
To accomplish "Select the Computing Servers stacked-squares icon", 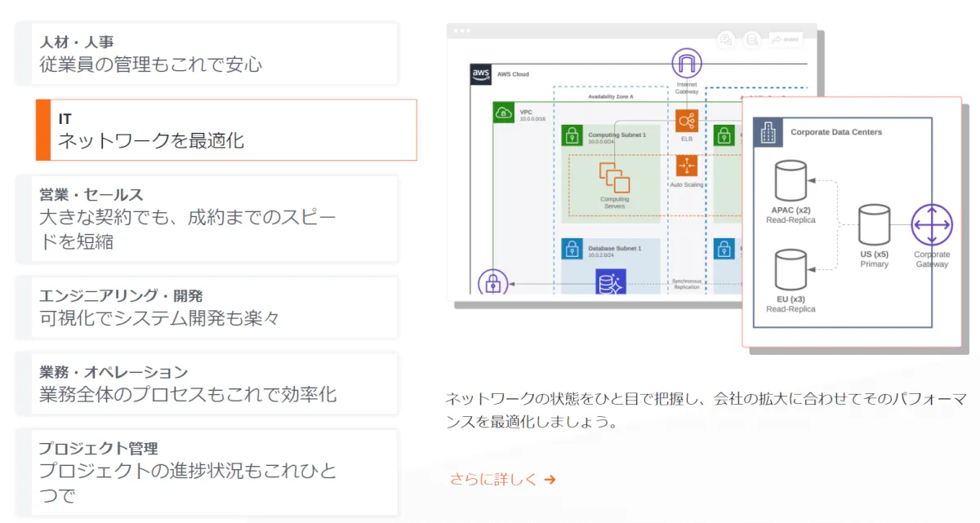I will pos(614,177).
